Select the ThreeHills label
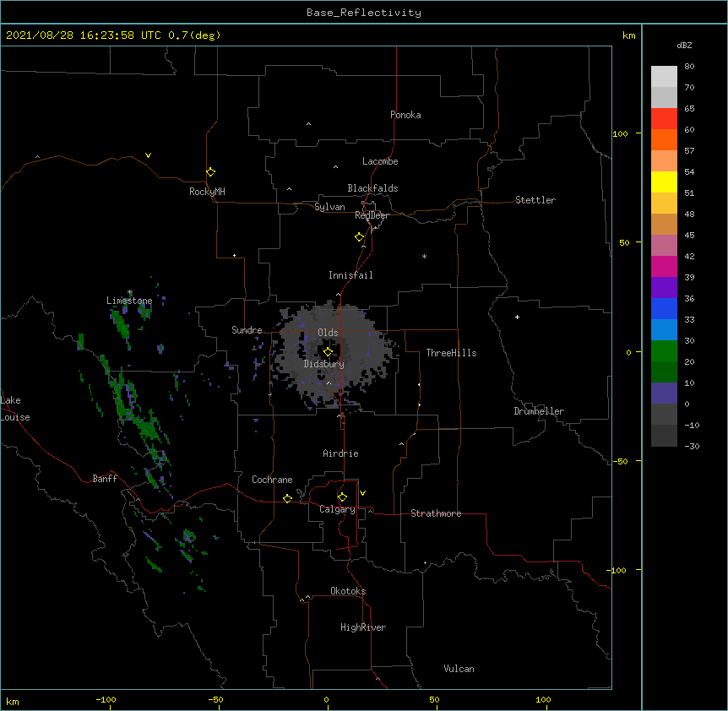Screen dimensions: 728x711 pos(451,353)
